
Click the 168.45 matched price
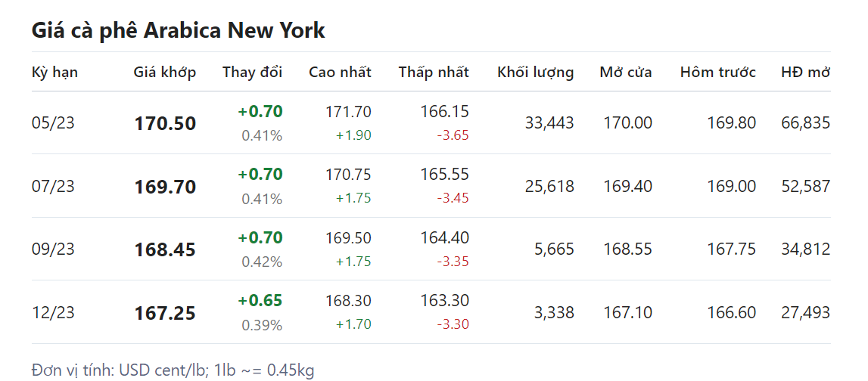165,250
